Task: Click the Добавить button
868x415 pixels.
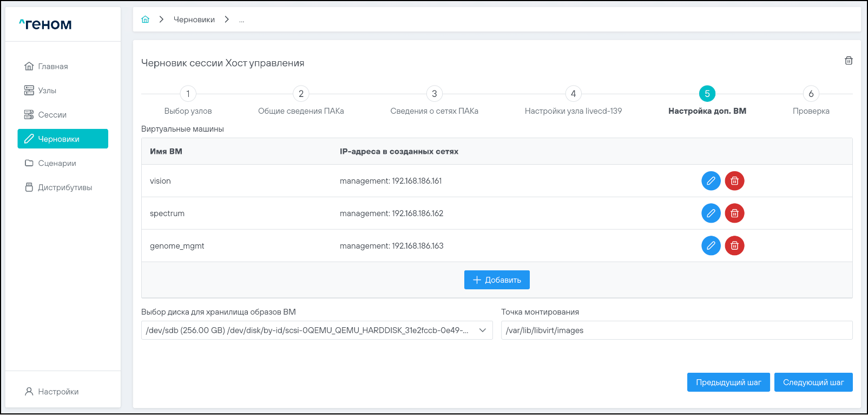Action: (x=496, y=280)
